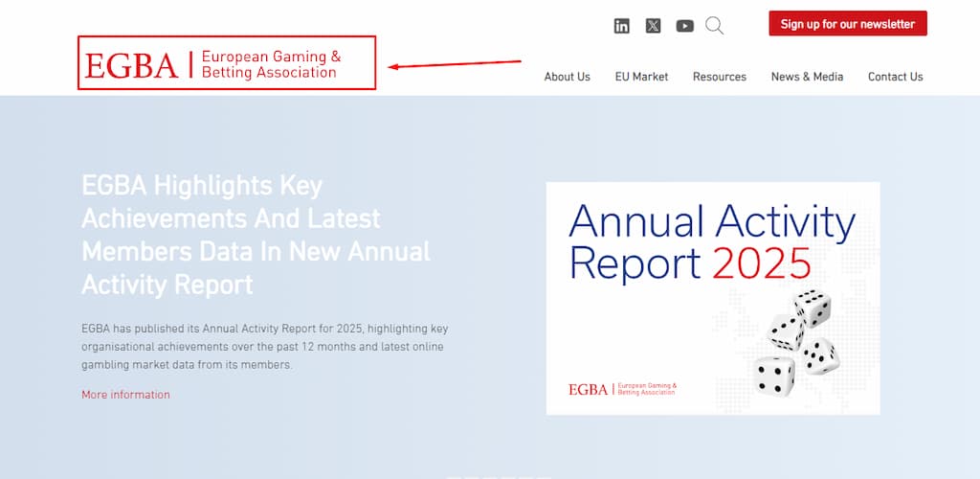Expand the News & Media menu
The height and width of the screenshot is (479, 980).
coord(807,77)
